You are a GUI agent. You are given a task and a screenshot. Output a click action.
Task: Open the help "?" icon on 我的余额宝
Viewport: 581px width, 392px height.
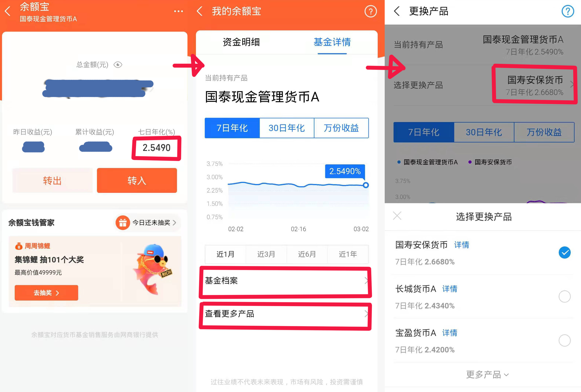click(371, 11)
